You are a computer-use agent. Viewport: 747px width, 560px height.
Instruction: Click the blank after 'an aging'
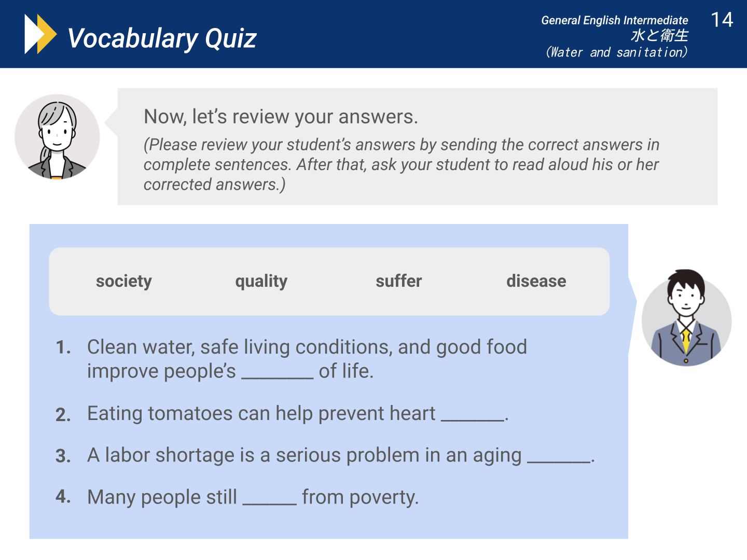559,457
